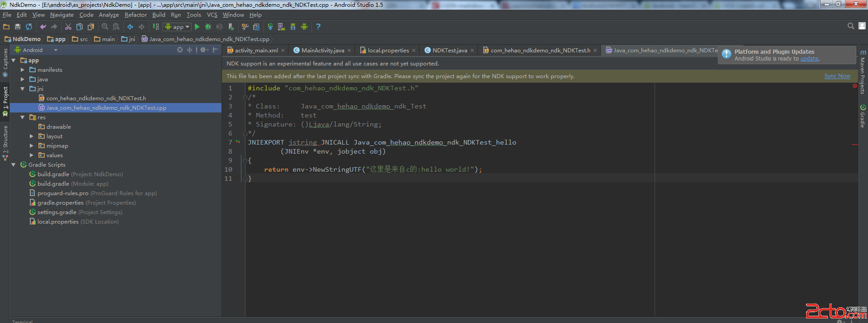Toggle the Project tool window side tab
868x323 pixels.
coord(5,100)
